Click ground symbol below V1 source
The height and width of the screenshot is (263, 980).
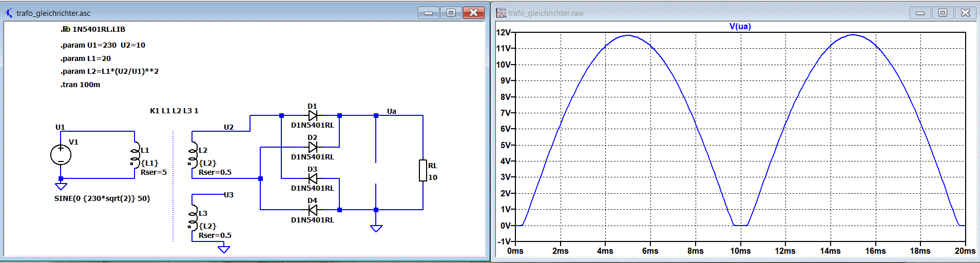[x=61, y=186]
